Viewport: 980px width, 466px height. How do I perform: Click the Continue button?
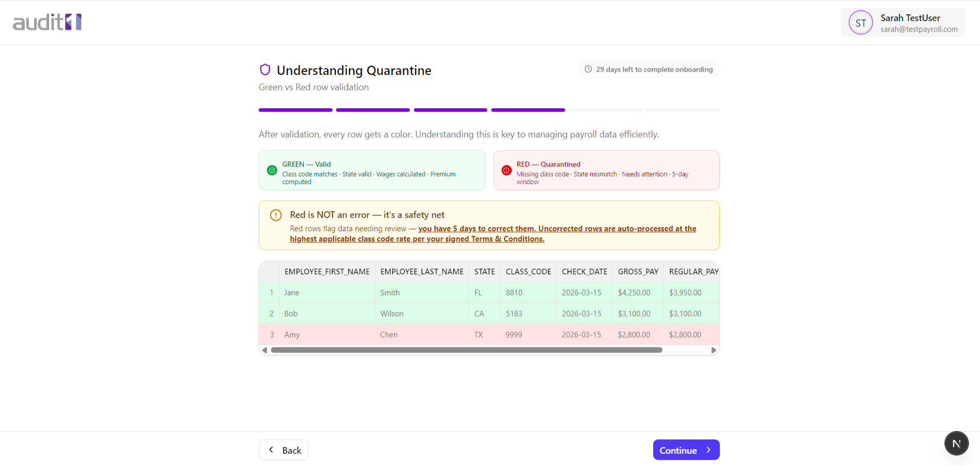686,450
